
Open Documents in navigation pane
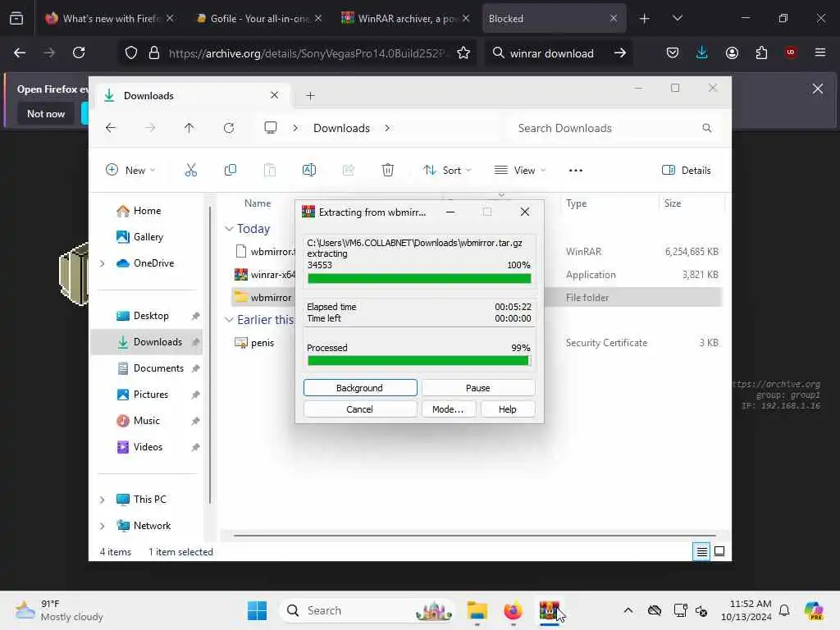[x=158, y=368]
